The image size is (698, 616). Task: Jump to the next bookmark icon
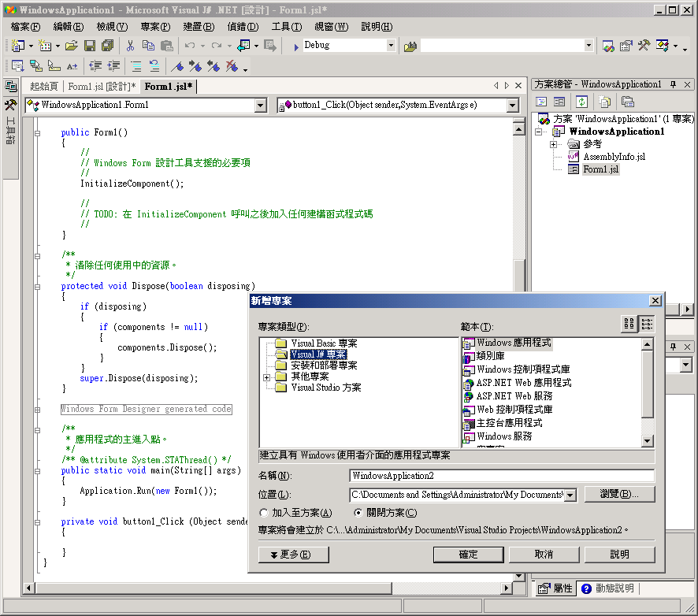195,66
